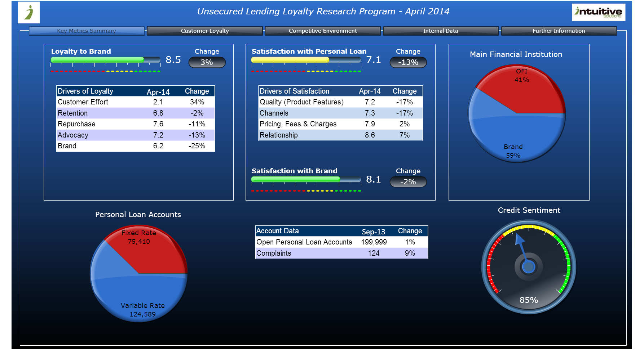Click the -13% personal loan change badge
Viewport: 644px width, 350px height.
(x=408, y=62)
